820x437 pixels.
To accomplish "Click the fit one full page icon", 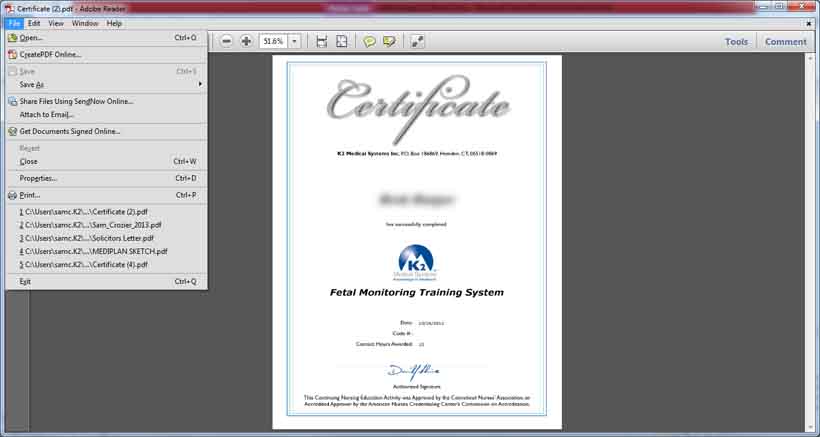I will pos(342,41).
